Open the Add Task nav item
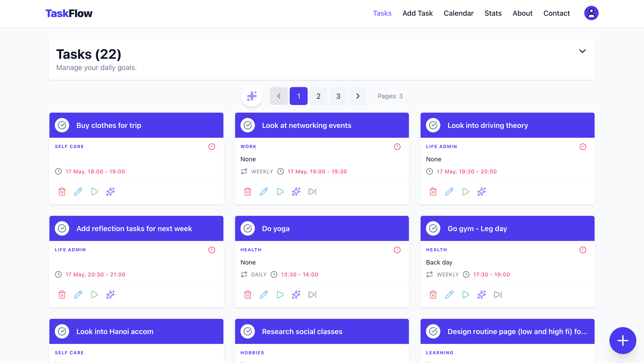The height and width of the screenshot is (363, 644). (x=417, y=13)
